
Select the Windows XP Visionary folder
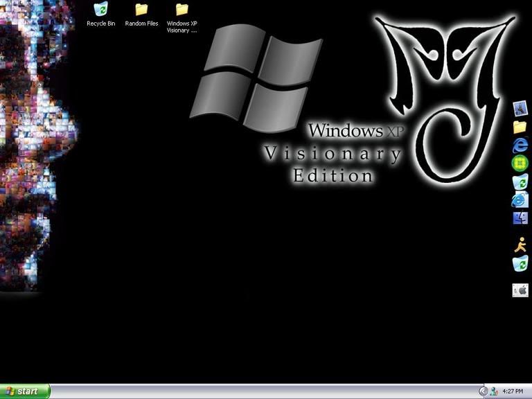(182, 17)
